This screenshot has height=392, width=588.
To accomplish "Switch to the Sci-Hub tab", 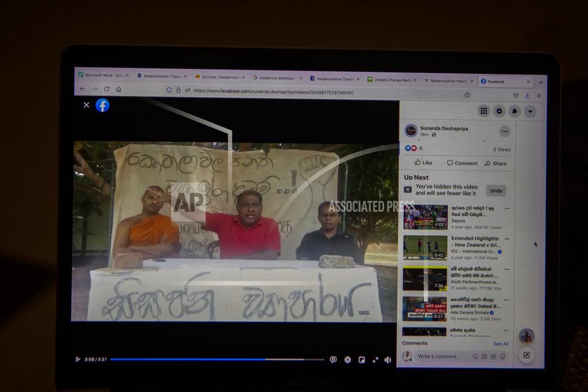I will (x=220, y=77).
